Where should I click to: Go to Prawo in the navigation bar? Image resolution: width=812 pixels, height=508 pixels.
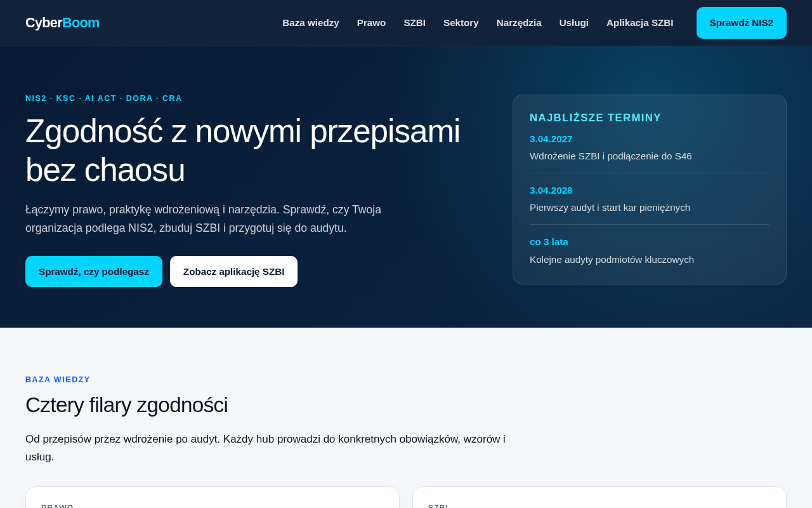(371, 23)
